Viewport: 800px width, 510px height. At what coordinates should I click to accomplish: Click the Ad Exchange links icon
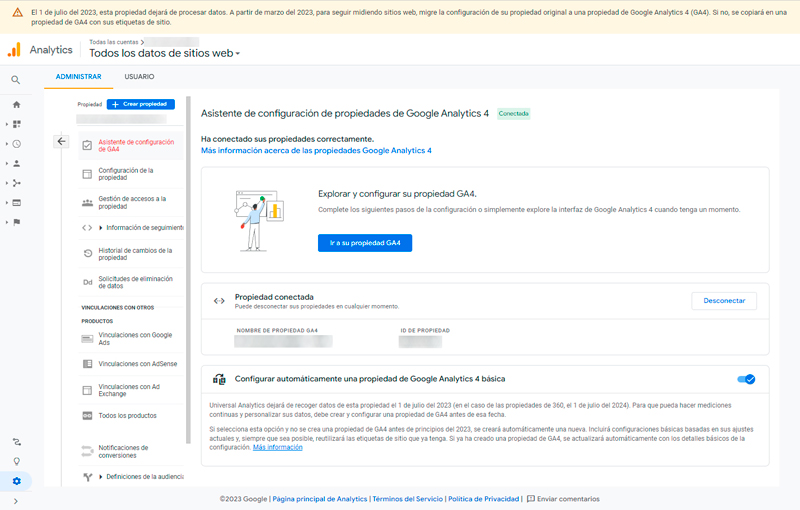tap(87, 390)
